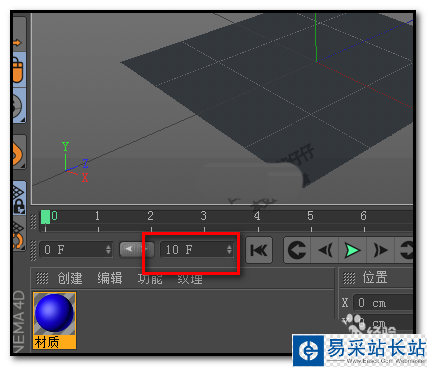427x367 pixels.
Task: Select the blue 材质 material thumbnail
Action: point(55,321)
